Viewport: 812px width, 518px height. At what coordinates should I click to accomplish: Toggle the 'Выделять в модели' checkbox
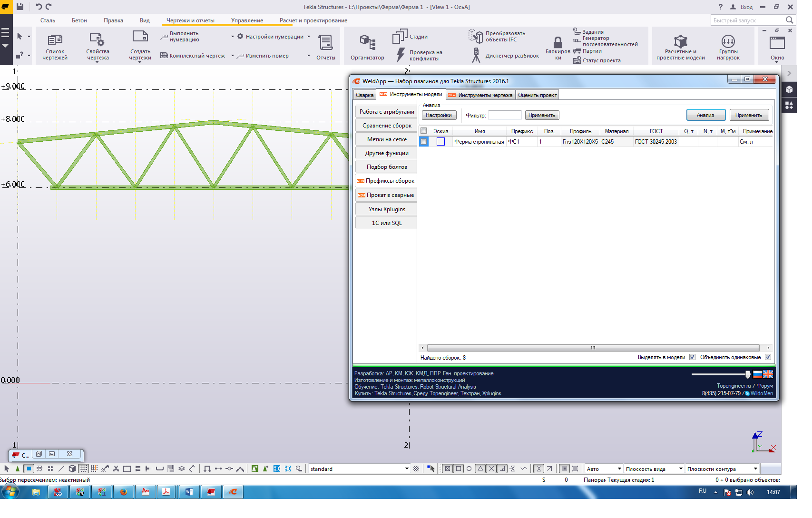(x=692, y=357)
